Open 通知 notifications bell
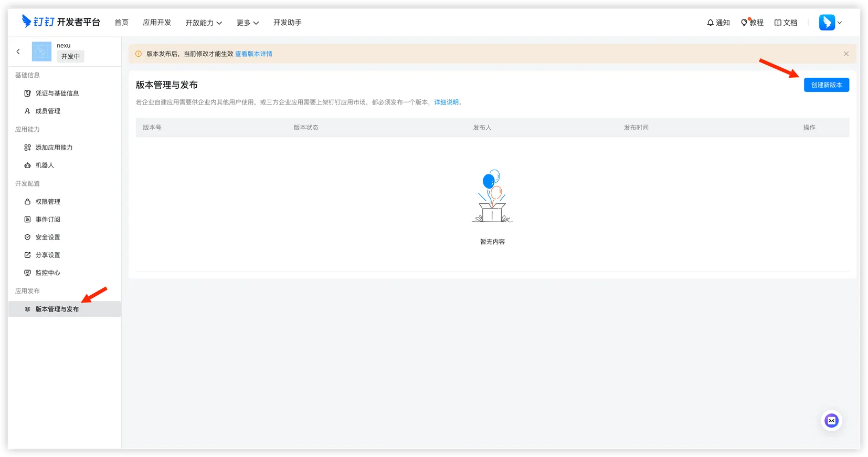This screenshot has width=868, height=457. coord(718,23)
